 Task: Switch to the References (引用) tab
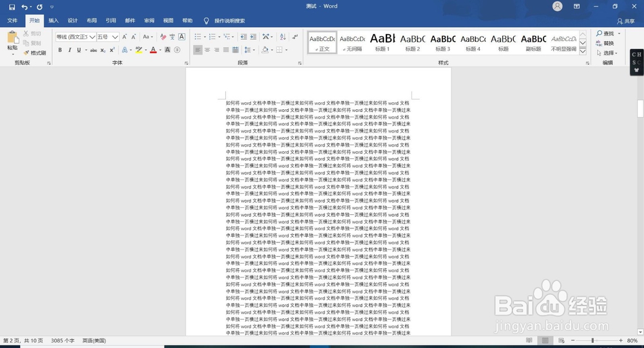point(111,21)
